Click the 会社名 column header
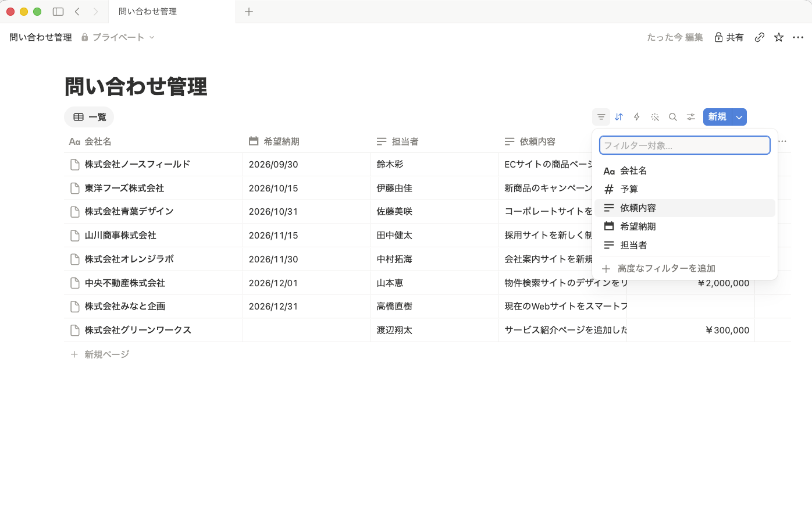 154,141
